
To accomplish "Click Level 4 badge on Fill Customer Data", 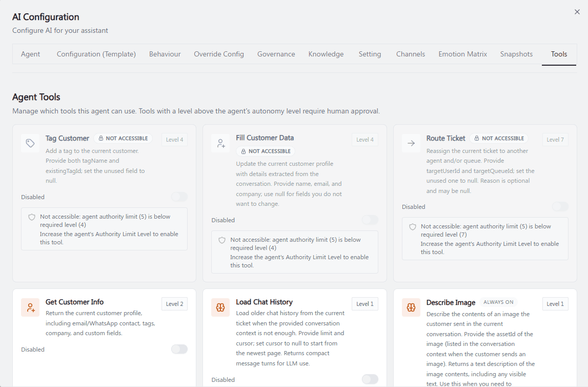I will point(365,140).
